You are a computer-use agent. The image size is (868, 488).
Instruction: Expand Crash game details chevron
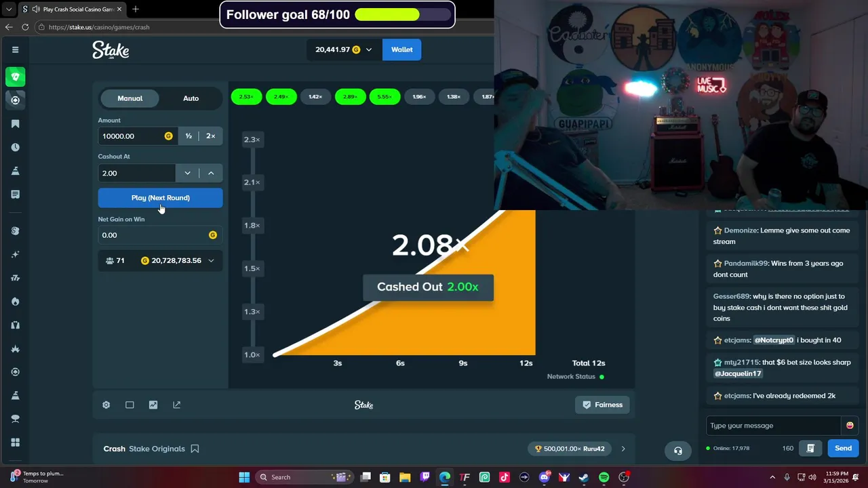click(623, 449)
